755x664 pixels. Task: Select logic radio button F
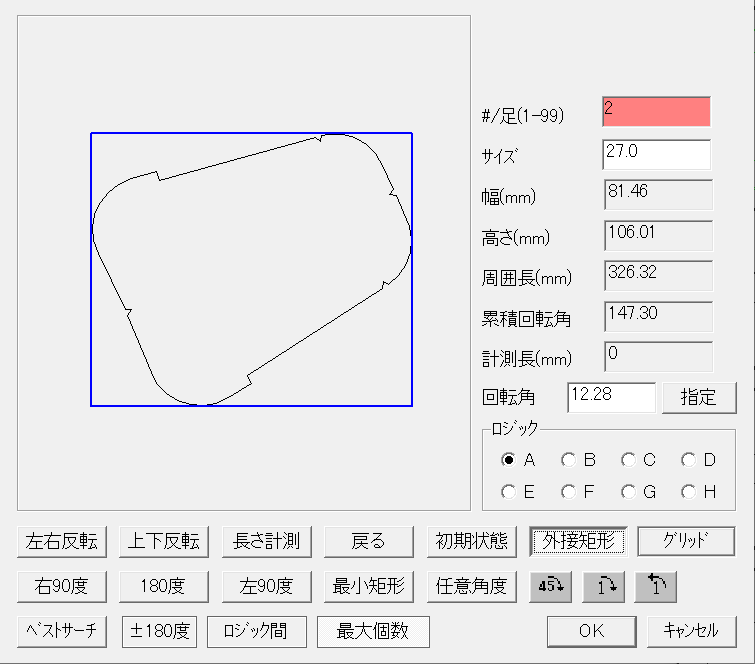569,492
